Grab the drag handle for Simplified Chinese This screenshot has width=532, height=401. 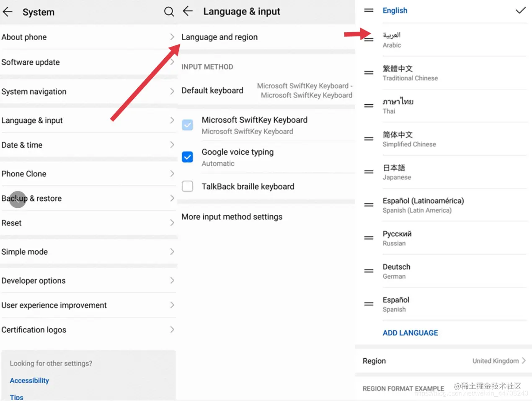tap(369, 139)
